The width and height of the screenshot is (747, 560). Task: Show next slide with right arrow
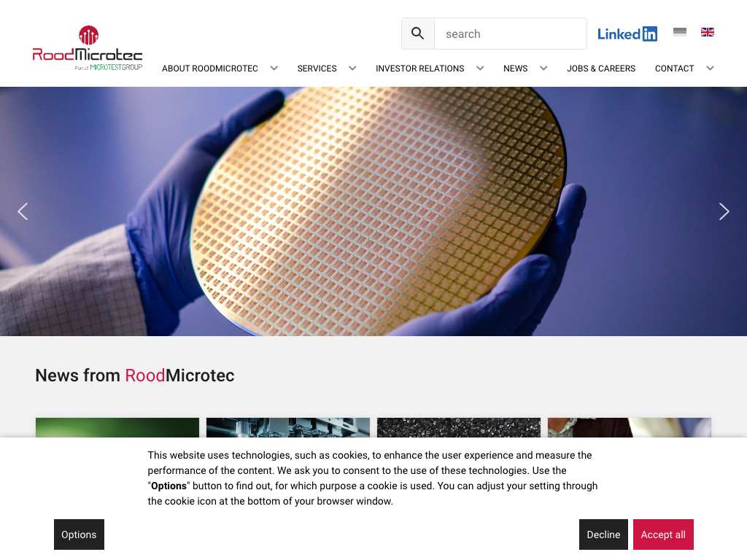(724, 211)
